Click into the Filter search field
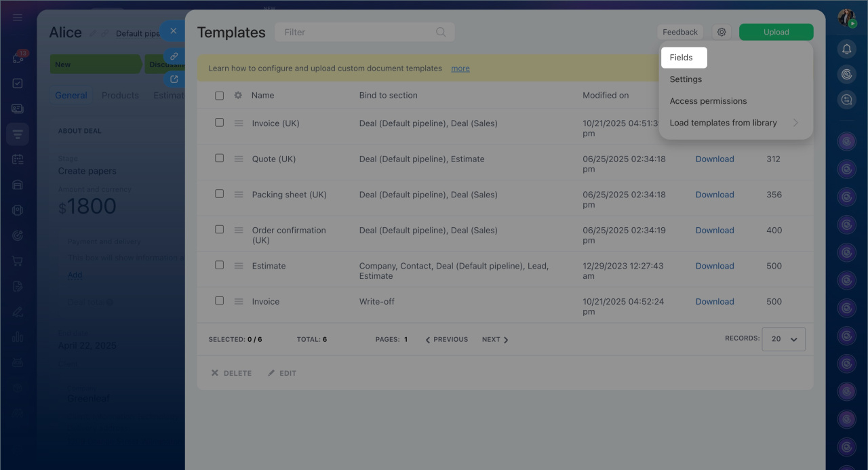The image size is (868, 470). 356,32
